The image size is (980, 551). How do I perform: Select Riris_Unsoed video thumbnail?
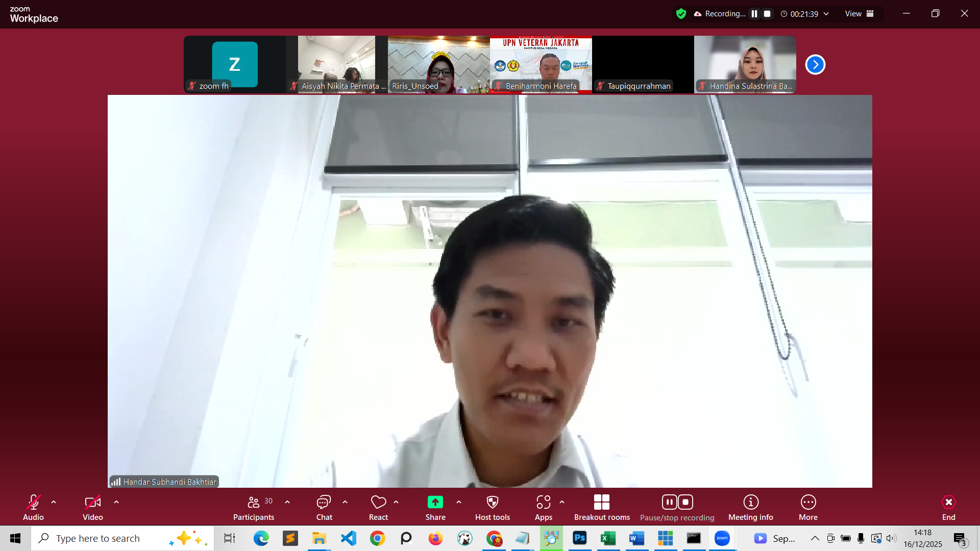438,64
